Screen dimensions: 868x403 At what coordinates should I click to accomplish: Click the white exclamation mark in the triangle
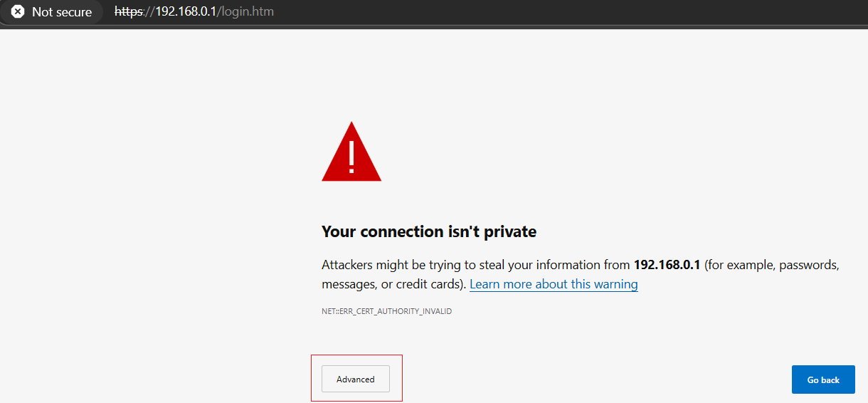pos(351,157)
